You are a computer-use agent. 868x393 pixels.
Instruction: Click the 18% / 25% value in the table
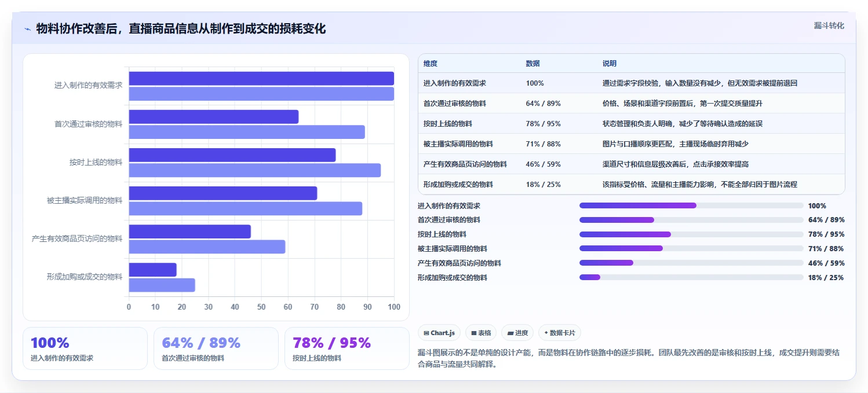pos(544,185)
